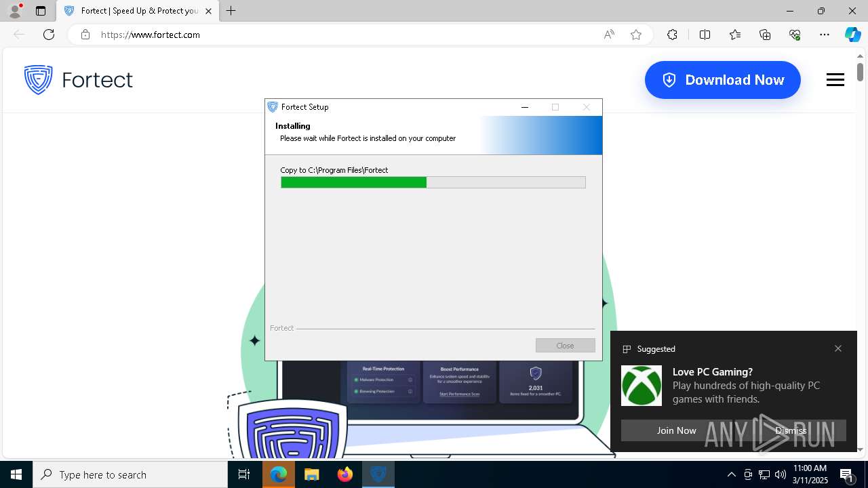Switch to Edge on the taskbar
Viewport: 868px width, 488px height.
(279, 474)
